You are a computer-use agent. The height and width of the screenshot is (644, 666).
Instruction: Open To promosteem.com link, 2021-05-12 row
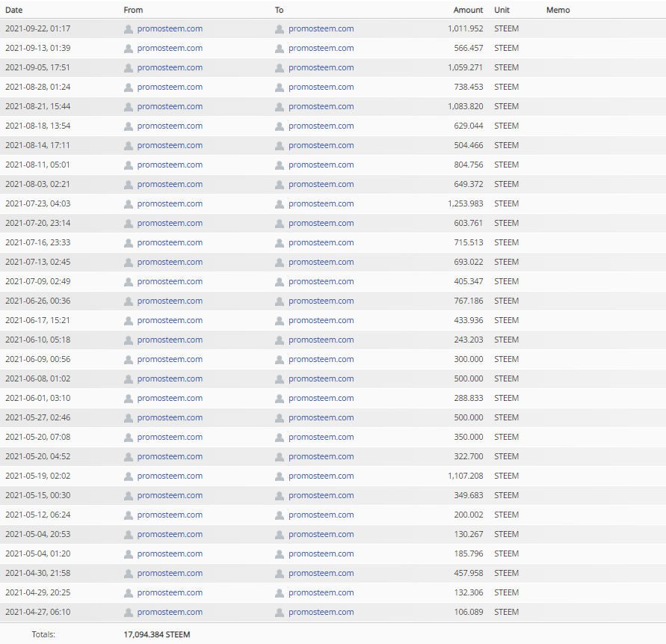coord(321,515)
